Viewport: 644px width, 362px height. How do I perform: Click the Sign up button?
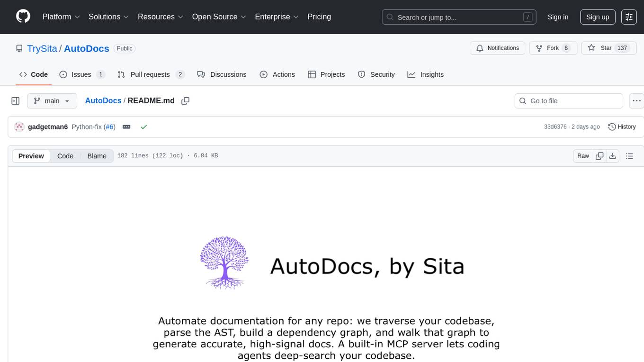(598, 17)
